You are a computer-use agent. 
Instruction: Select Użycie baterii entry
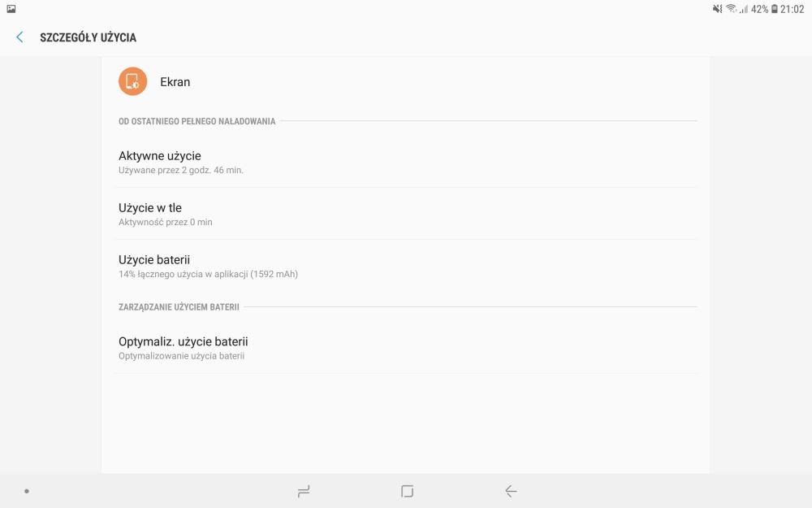coord(405,266)
